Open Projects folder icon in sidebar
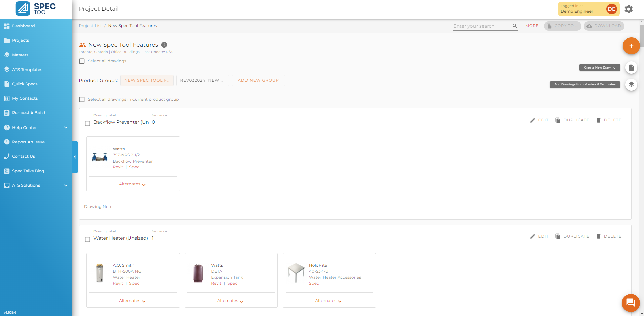Screen dimensions: 644x316 (x=7, y=40)
